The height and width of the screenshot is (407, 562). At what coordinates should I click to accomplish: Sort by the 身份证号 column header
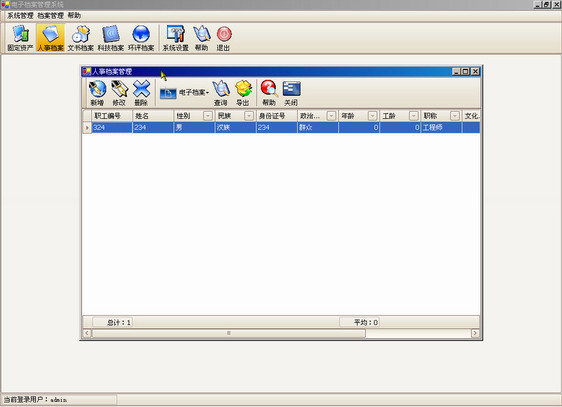pyautogui.click(x=277, y=116)
